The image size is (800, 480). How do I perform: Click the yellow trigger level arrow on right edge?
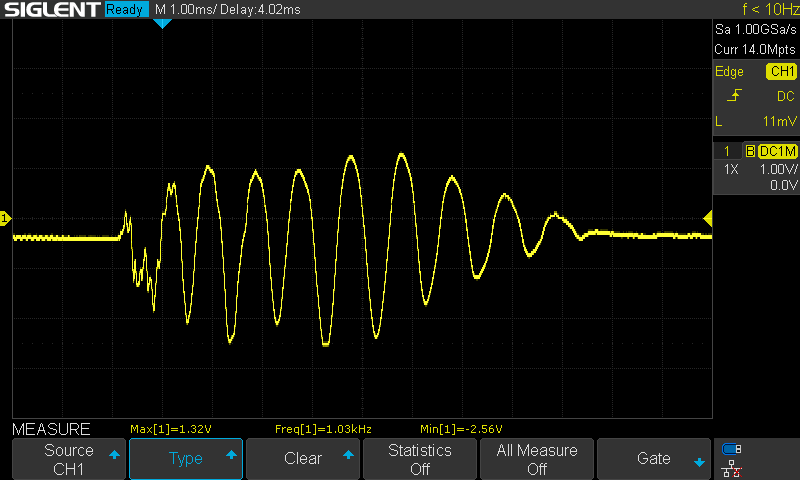707,218
